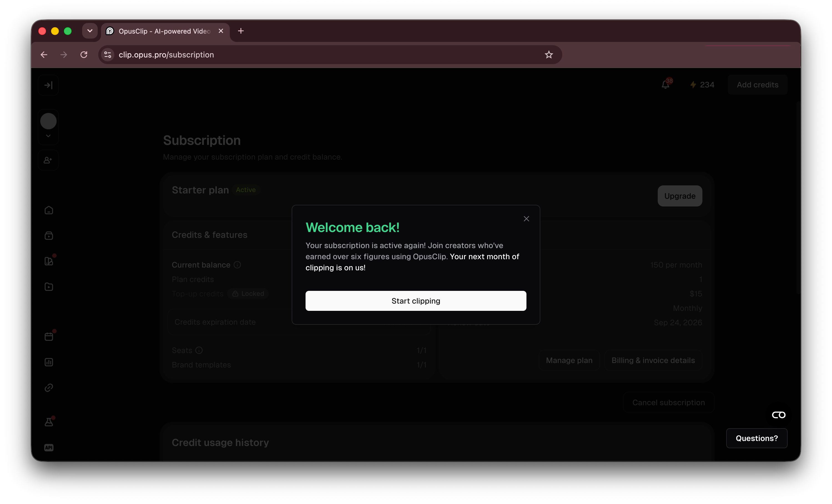Click the Credits expiration date row
Viewport: 832px width, 504px height.
click(299, 322)
